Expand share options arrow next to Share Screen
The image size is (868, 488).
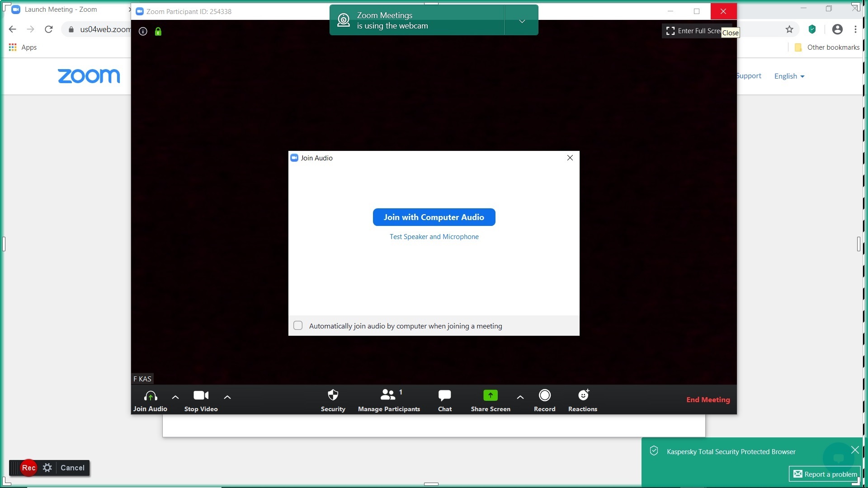pos(520,397)
